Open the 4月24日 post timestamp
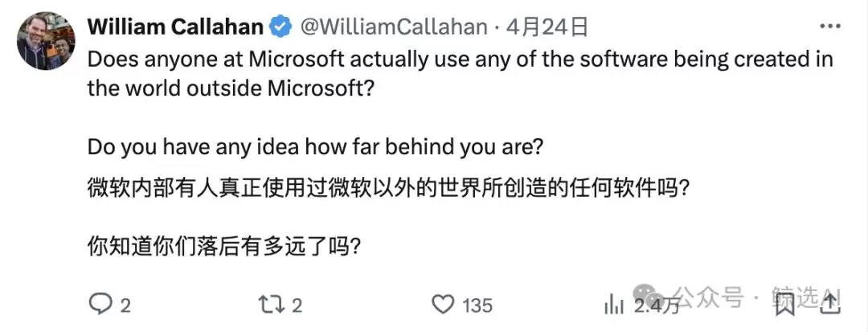This screenshot has width=868, height=332. [x=547, y=27]
